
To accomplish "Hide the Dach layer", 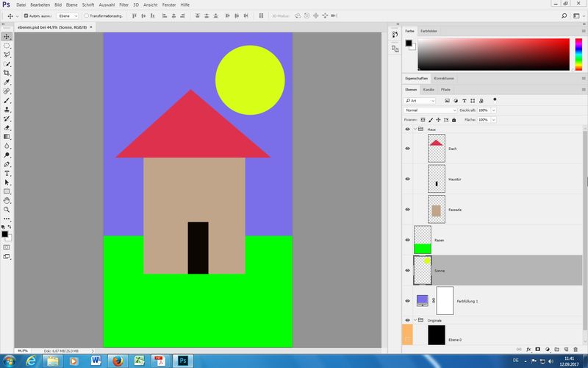I will click(407, 149).
